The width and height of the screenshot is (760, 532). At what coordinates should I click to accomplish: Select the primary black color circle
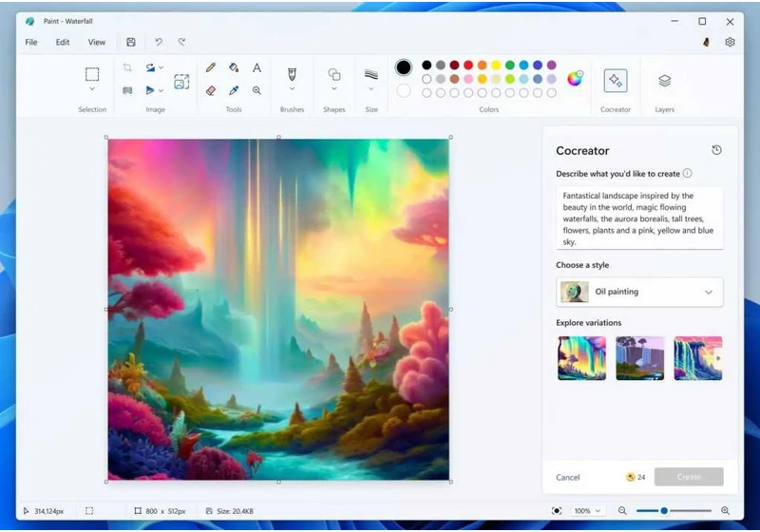pos(403,67)
